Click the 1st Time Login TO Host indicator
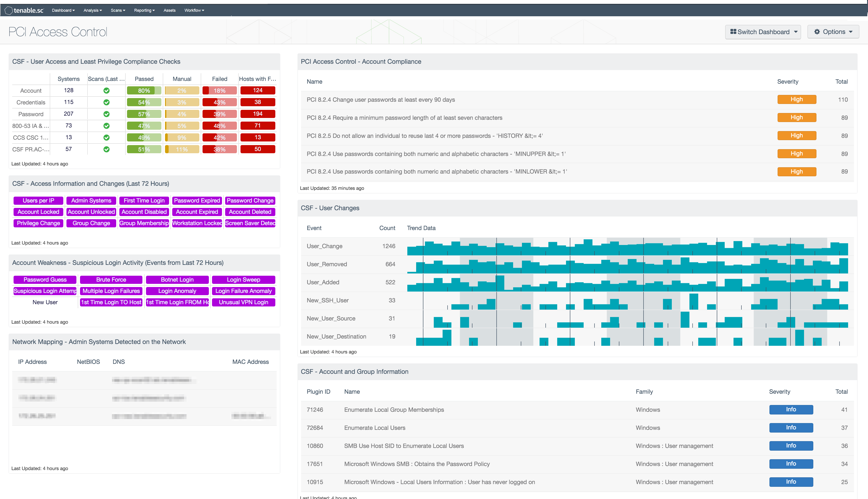 click(111, 302)
